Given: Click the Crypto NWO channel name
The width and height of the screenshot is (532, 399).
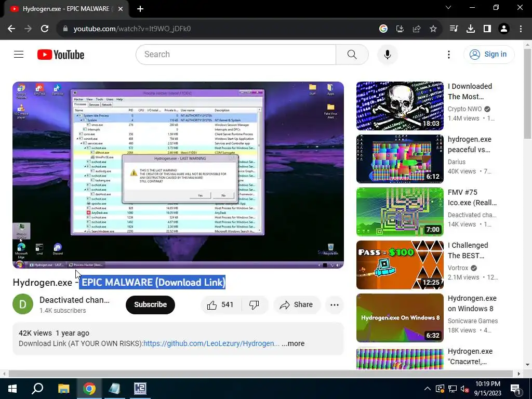Looking at the screenshot, I should (x=465, y=109).
